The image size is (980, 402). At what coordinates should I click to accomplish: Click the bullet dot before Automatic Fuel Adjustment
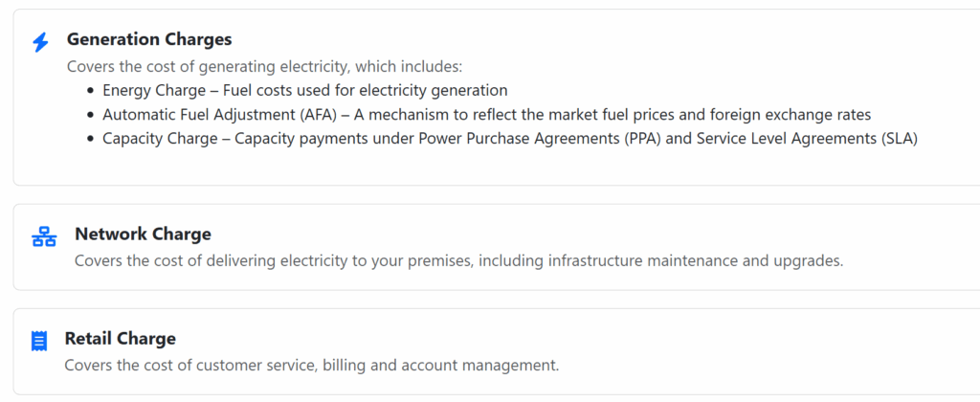tap(92, 115)
